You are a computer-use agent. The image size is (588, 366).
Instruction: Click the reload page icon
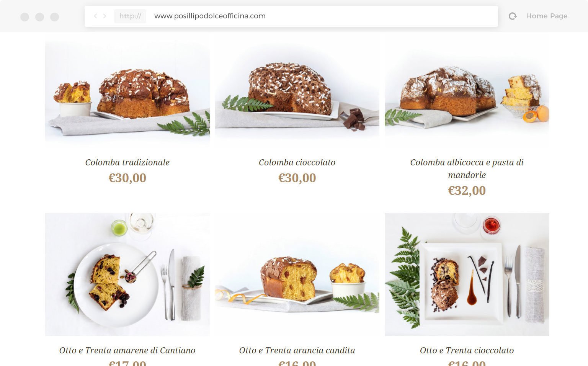(513, 16)
